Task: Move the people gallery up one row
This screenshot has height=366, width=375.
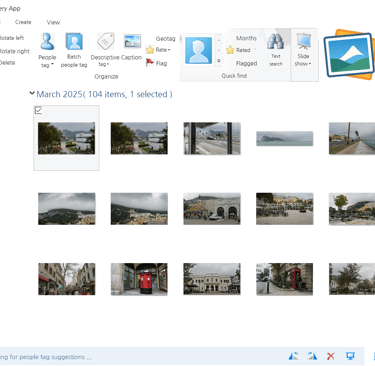Action: click(219, 40)
